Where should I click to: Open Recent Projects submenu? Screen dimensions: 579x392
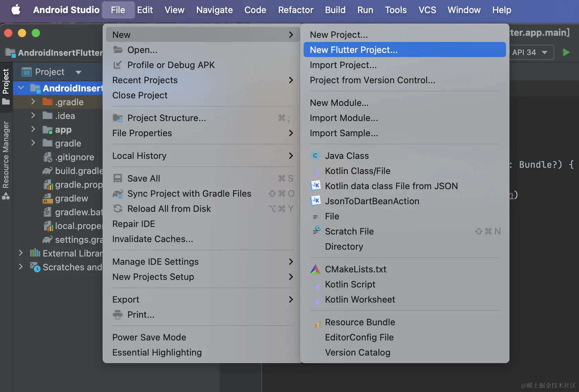click(x=203, y=80)
